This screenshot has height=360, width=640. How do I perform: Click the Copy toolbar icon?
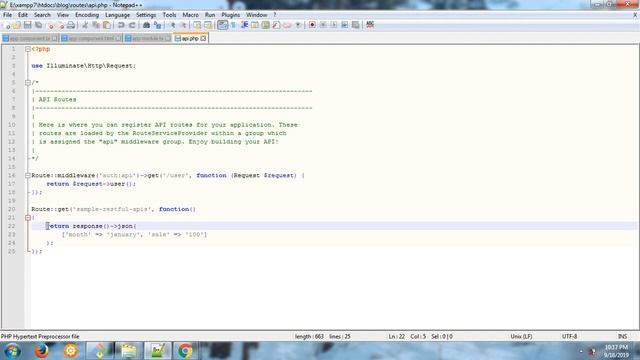96,25
